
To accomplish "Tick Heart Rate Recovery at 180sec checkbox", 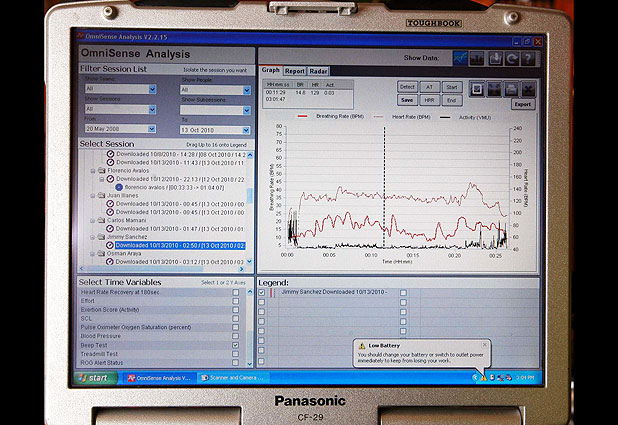I will [x=235, y=293].
